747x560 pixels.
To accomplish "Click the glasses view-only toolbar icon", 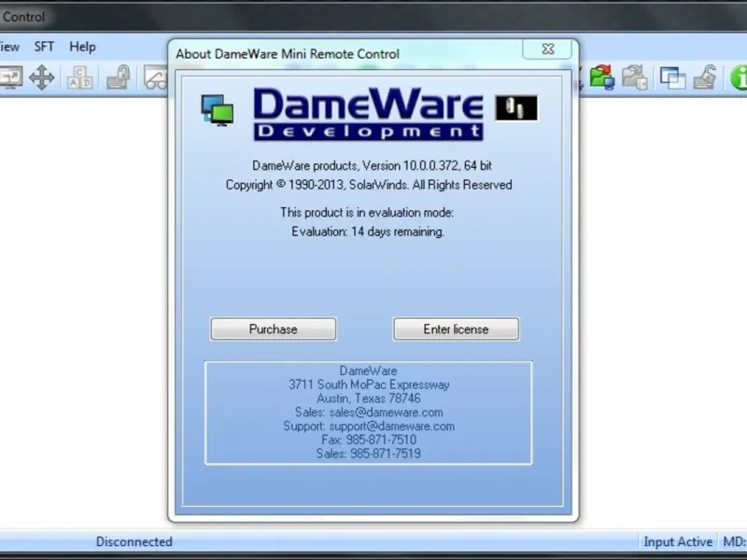I will (x=156, y=78).
